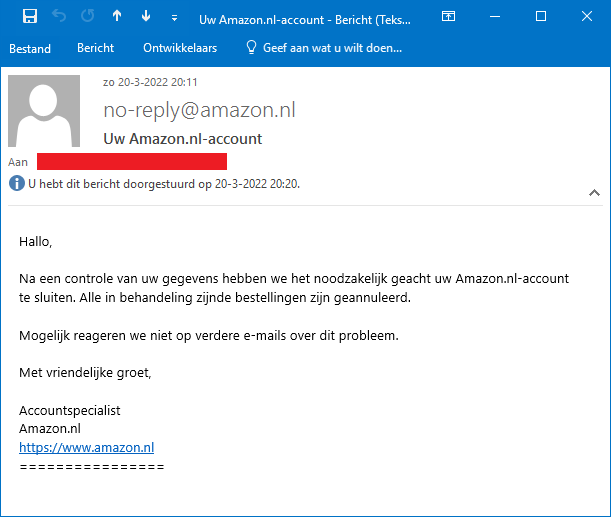611x517 pixels.
Task: Select the no-reply@amazon.nl sender address
Action: [x=199, y=110]
